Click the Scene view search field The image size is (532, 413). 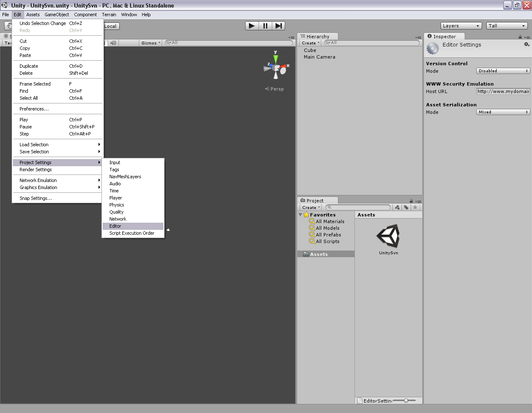coord(229,43)
